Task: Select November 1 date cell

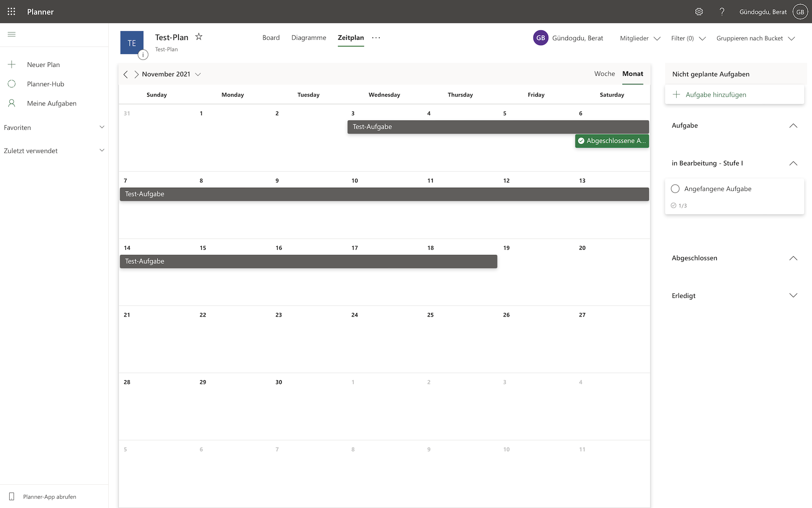Action: pyautogui.click(x=232, y=138)
